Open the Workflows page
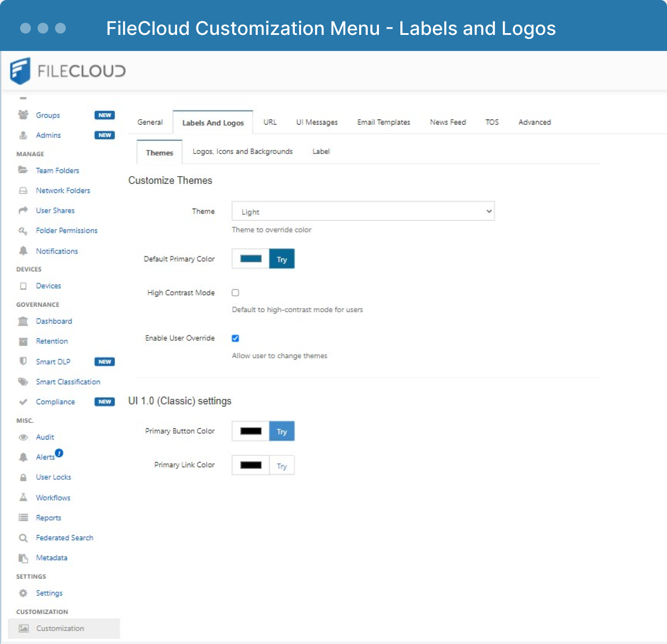The width and height of the screenshot is (667, 644). click(x=53, y=498)
